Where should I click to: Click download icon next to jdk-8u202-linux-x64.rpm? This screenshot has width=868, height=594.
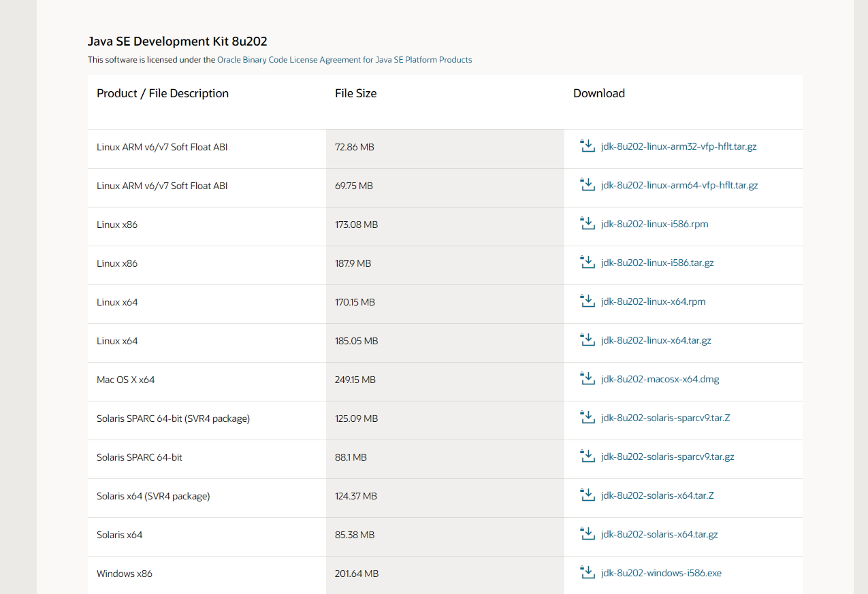[x=587, y=301]
